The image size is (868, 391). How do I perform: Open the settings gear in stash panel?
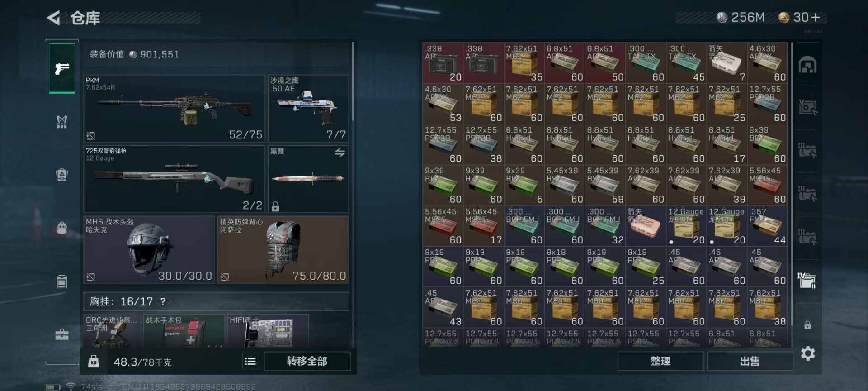[x=808, y=353]
